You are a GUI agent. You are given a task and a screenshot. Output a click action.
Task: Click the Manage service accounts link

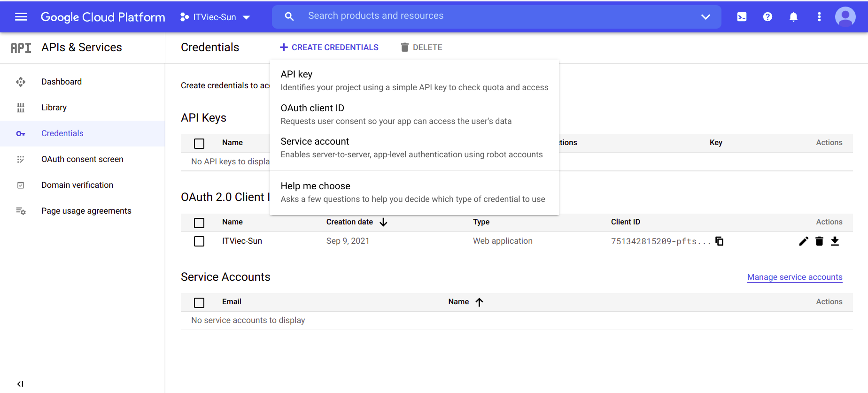click(795, 277)
